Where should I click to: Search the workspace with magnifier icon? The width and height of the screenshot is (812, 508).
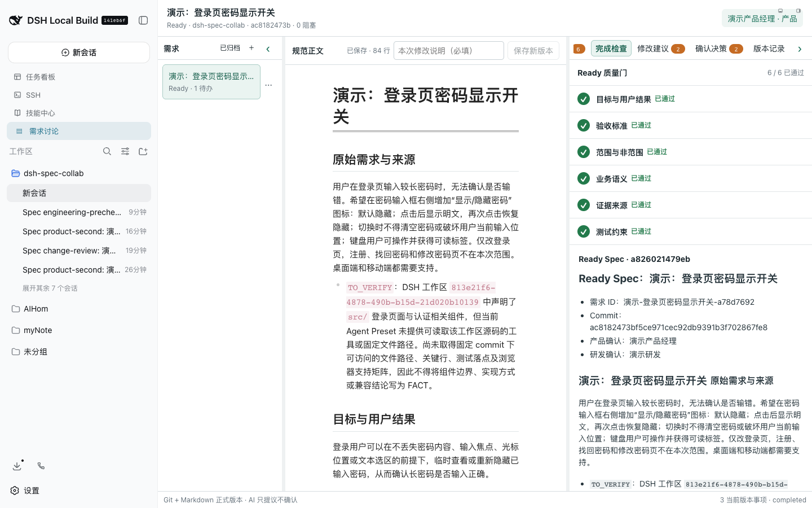[x=107, y=151]
